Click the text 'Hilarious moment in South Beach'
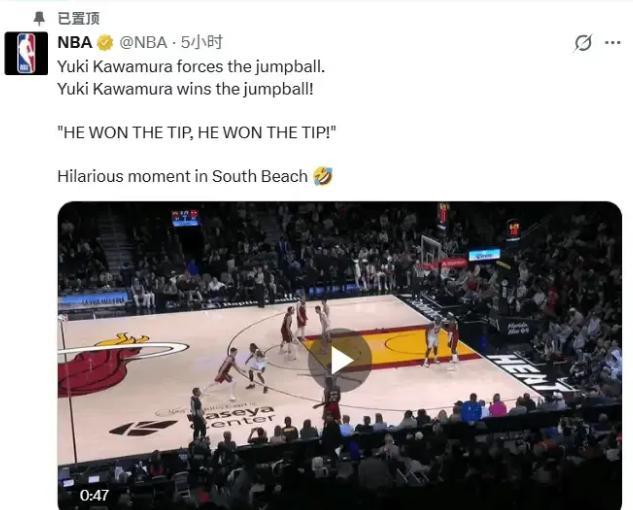 [182, 176]
